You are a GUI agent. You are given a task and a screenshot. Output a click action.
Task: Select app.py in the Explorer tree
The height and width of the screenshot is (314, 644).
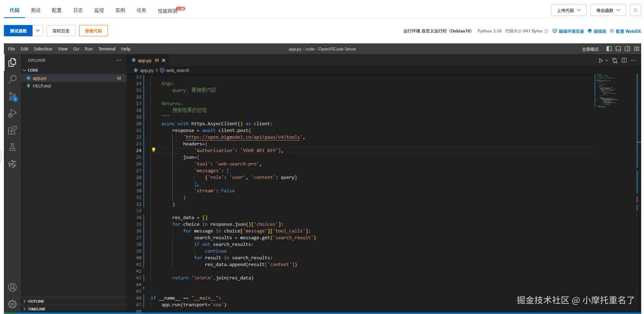[74, 78]
